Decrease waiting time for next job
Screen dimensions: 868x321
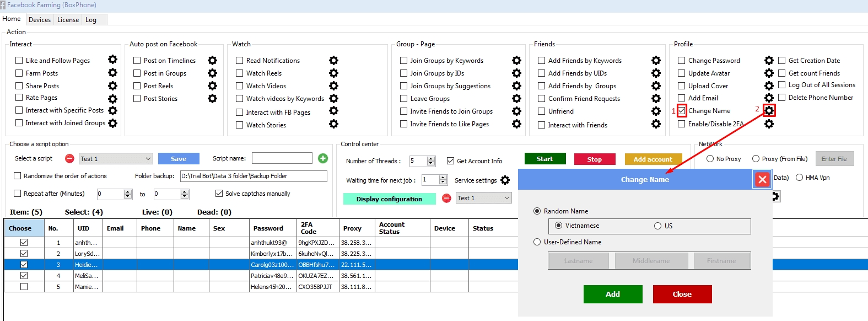[x=443, y=182]
